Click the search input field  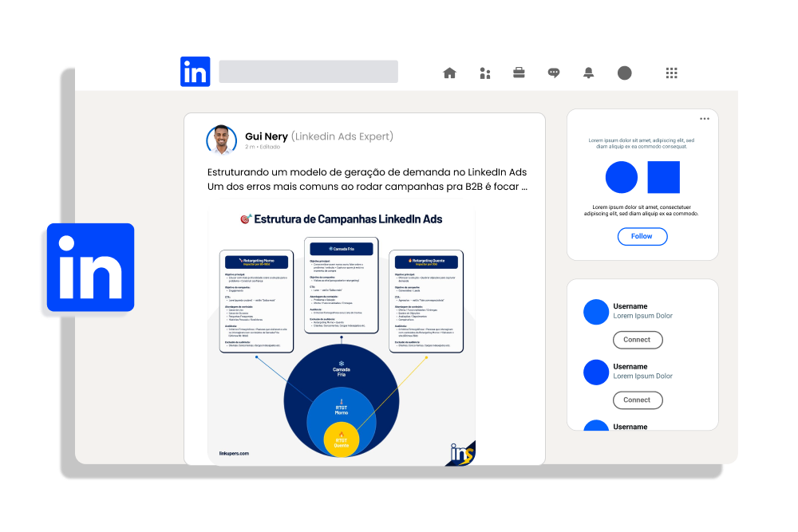pyautogui.click(x=308, y=72)
